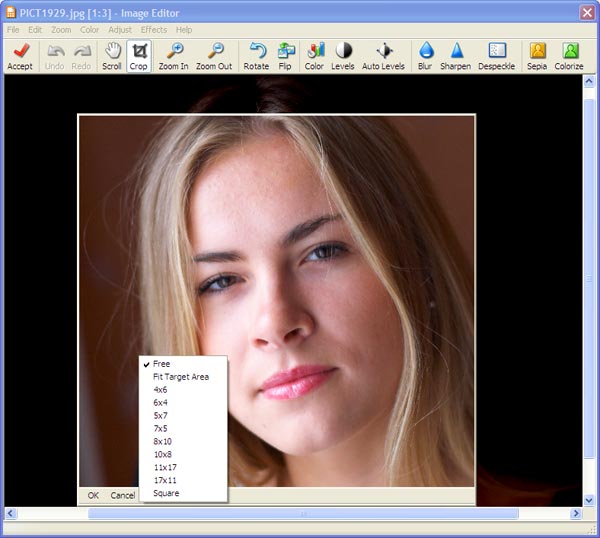Screen dimensions: 600x538
Task: Select the Crop tool
Action: (x=139, y=57)
